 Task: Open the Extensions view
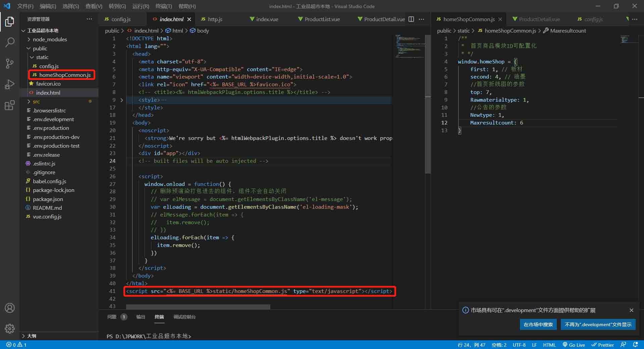[10, 105]
